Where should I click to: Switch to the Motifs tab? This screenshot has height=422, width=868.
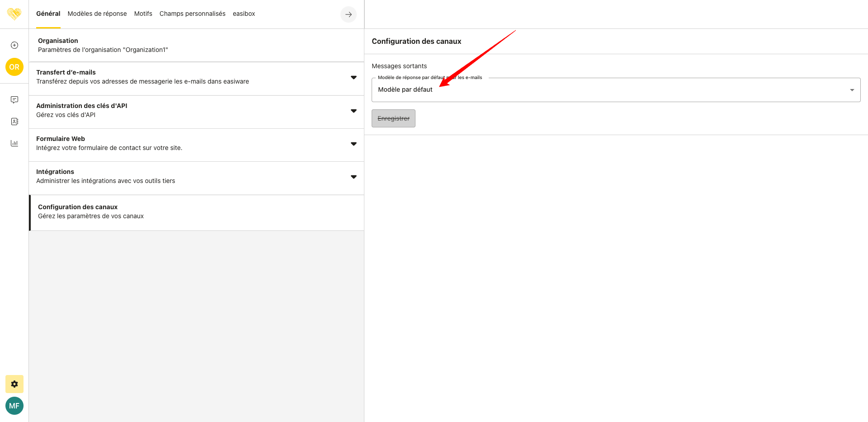[143, 14]
